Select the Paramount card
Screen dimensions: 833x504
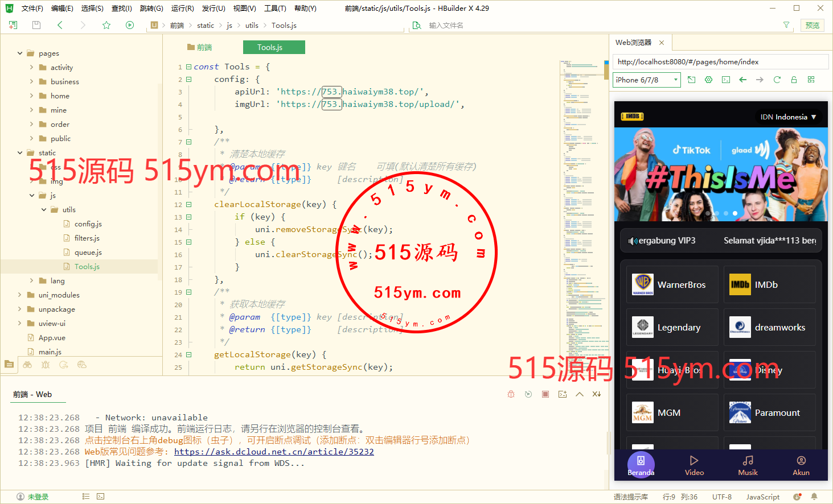[770, 412]
